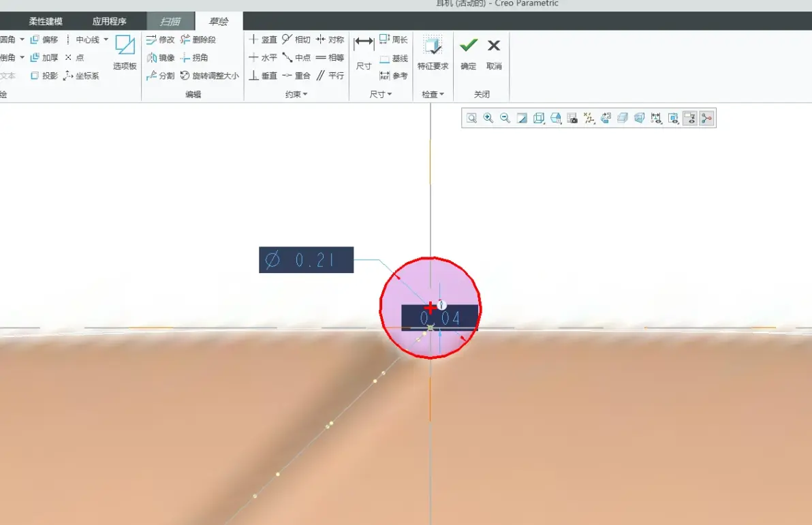Click the refit view icon
Image resolution: width=812 pixels, height=525 pixels.
point(472,118)
